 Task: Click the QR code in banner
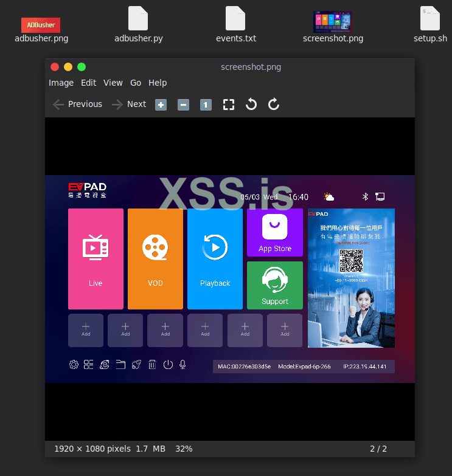tap(351, 261)
